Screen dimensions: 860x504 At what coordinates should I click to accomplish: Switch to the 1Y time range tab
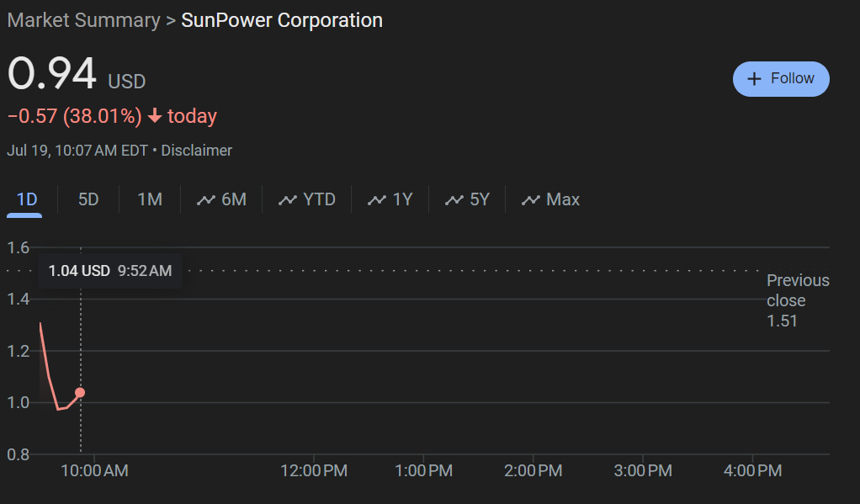tap(390, 199)
